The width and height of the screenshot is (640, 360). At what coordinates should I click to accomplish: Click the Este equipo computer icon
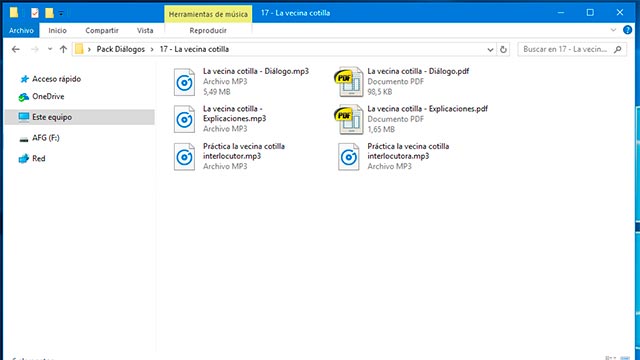(24, 117)
